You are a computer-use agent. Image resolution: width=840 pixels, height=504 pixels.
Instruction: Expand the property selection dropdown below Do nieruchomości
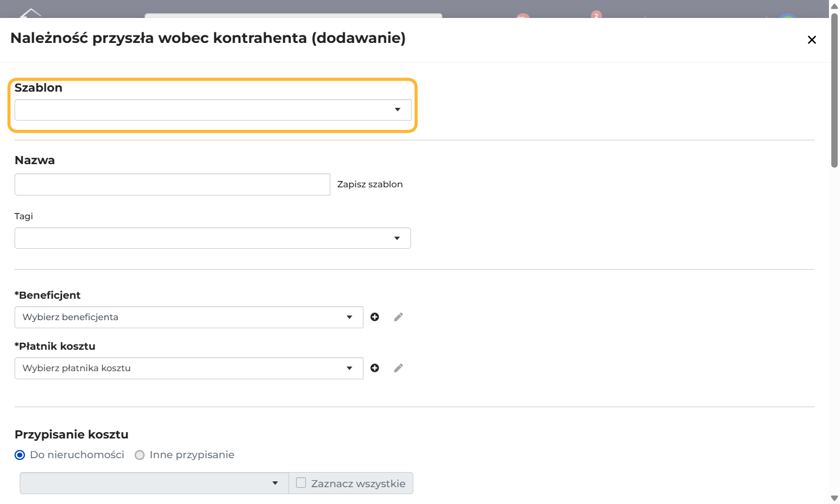point(154,483)
